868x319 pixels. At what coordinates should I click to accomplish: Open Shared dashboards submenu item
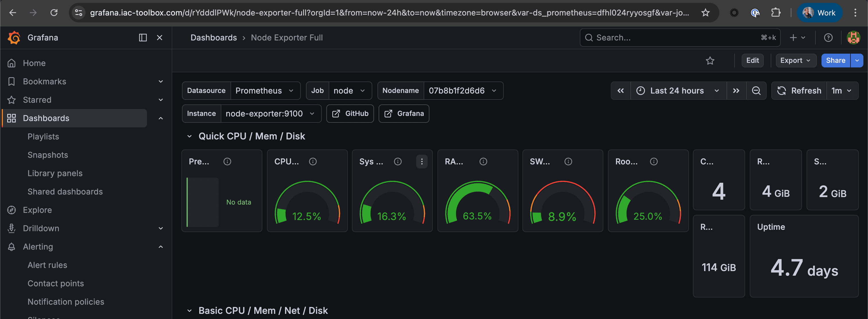tap(65, 191)
